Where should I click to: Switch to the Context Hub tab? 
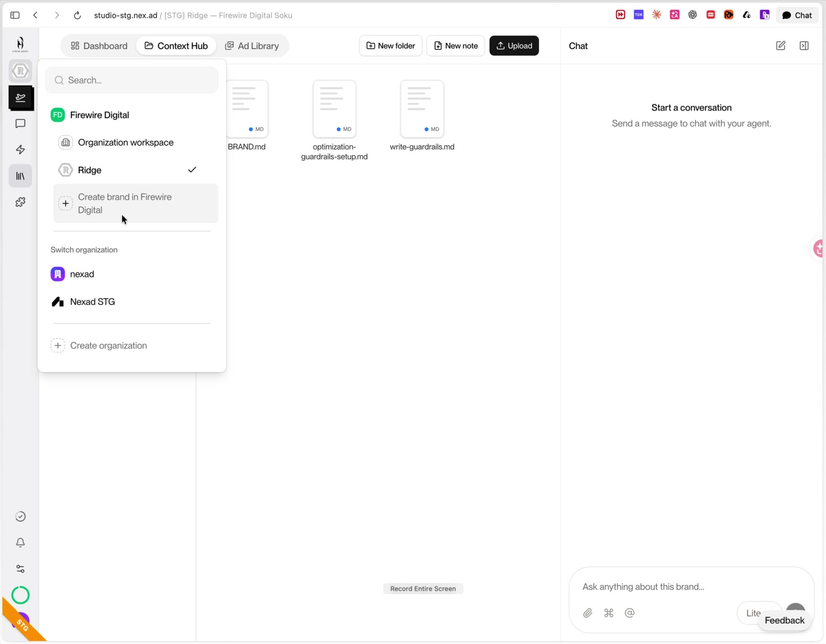176,46
